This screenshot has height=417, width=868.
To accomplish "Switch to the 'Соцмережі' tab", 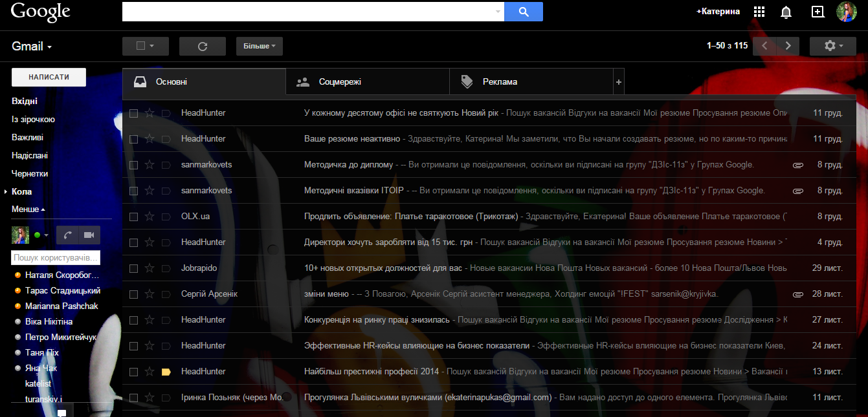I will coord(368,82).
